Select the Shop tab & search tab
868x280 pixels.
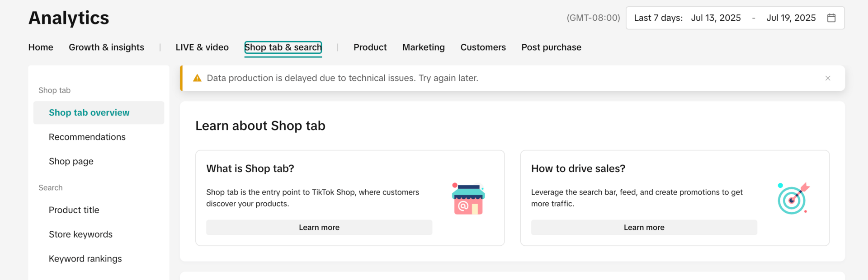tap(283, 47)
